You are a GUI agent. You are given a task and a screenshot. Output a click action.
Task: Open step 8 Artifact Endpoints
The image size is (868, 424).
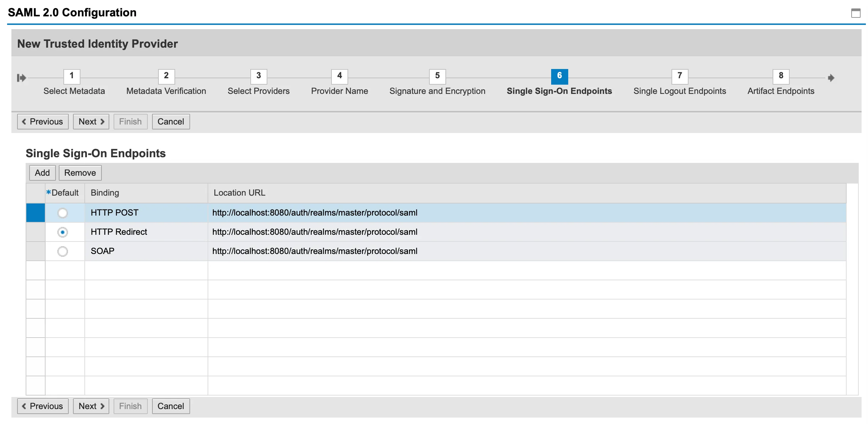tap(780, 76)
